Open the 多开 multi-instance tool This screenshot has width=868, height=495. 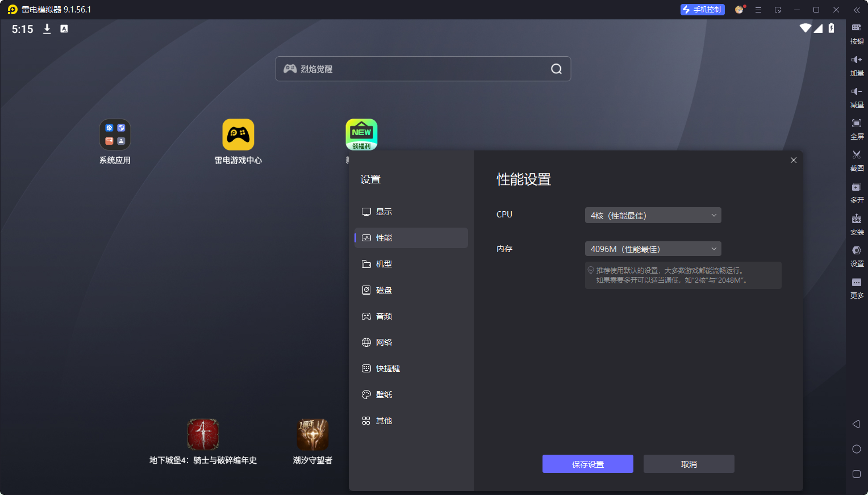click(x=857, y=192)
